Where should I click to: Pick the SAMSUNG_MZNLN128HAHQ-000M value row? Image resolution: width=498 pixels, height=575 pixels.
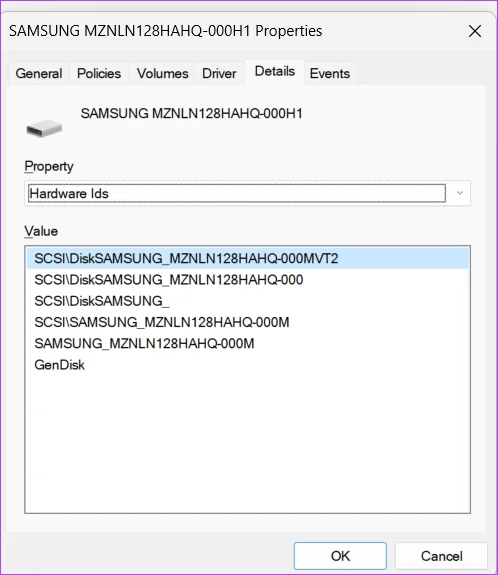248,344
